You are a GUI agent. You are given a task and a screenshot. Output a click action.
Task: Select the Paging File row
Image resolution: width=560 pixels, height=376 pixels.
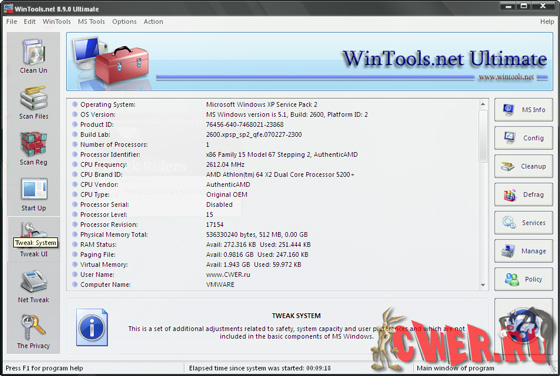tap(273, 255)
